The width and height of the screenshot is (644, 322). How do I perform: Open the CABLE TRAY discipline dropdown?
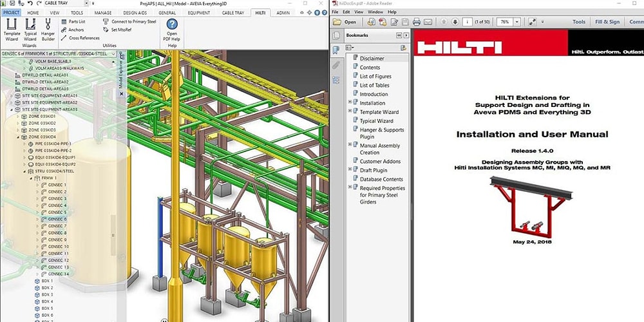[x=86, y=3]
